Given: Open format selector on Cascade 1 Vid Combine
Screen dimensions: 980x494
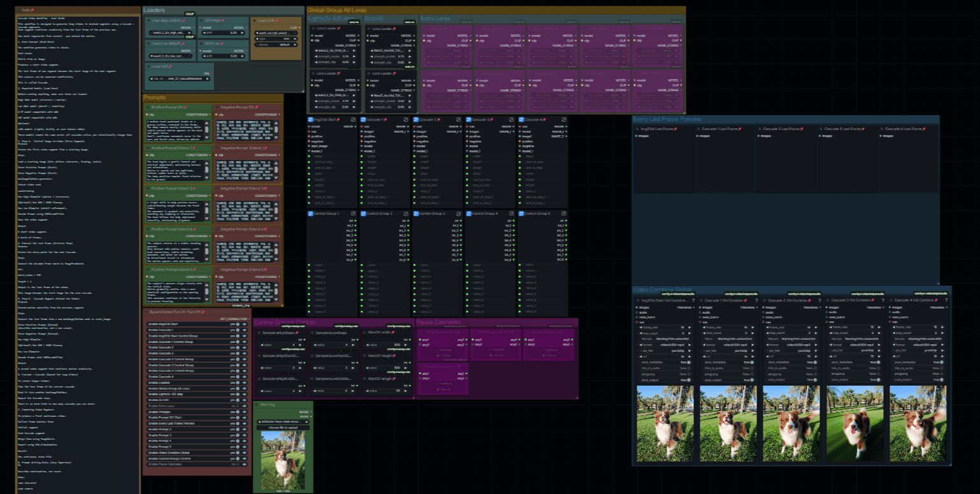Looking at the screenshot, I should pos(728,345).
